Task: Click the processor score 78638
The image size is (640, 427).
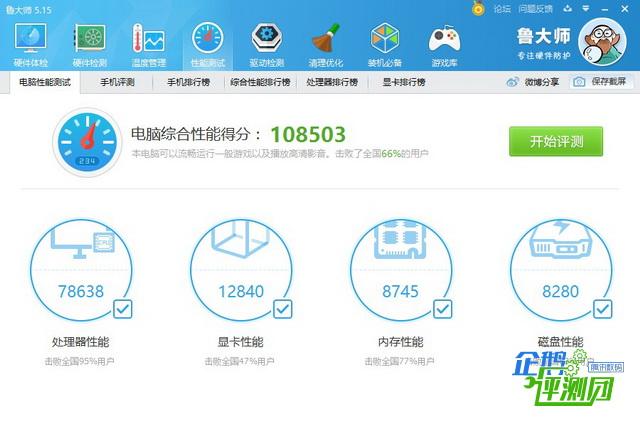Action: pyautogui.click(x=81, y=291)
